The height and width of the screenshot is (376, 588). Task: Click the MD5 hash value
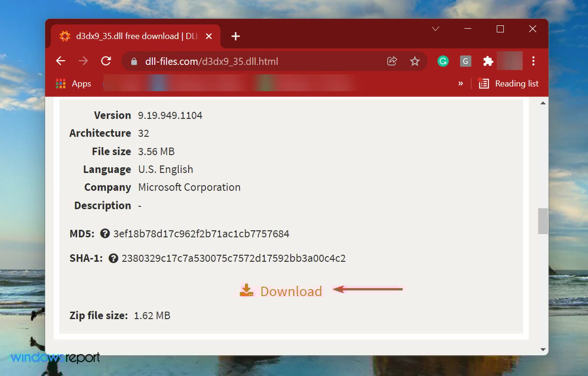tap(201, 234)
